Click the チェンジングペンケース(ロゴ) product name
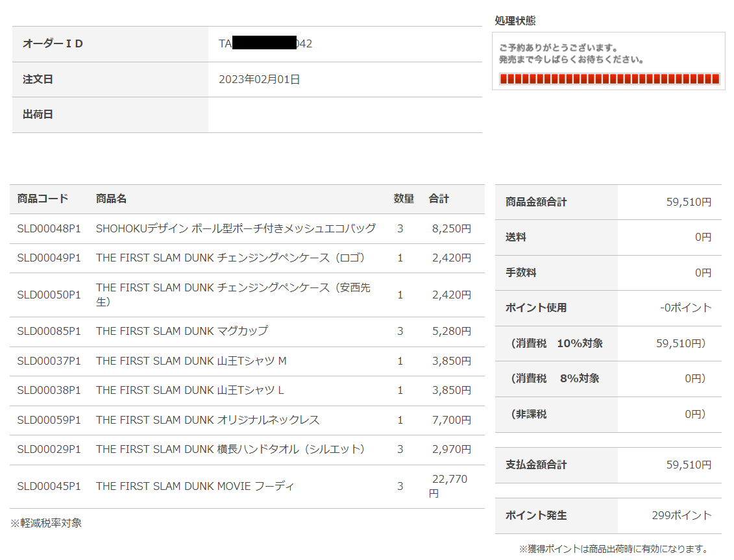The width and height of the screenshot is (734, 560). tap(230, 258)
